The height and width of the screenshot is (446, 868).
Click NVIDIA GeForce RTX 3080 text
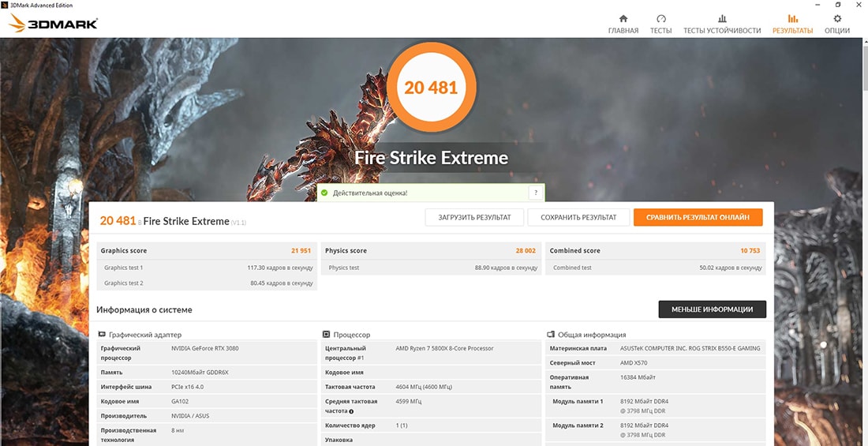[205, 348]
